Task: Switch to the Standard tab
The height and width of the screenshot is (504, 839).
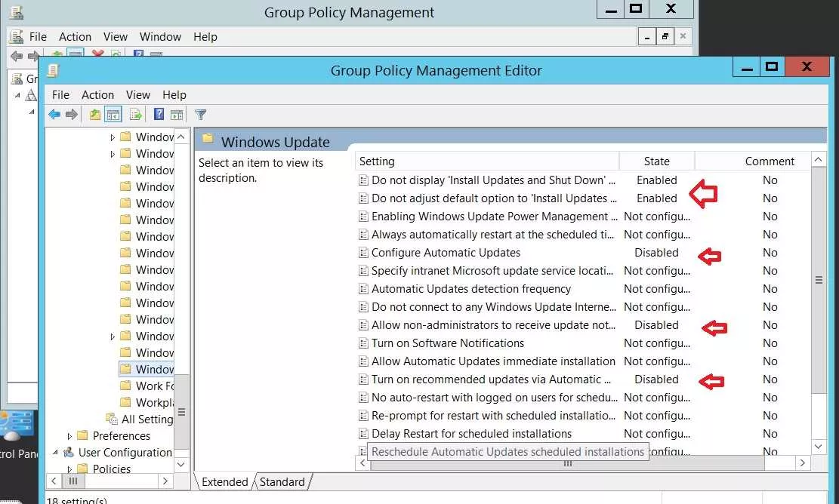Action: [x=282, y=481]
